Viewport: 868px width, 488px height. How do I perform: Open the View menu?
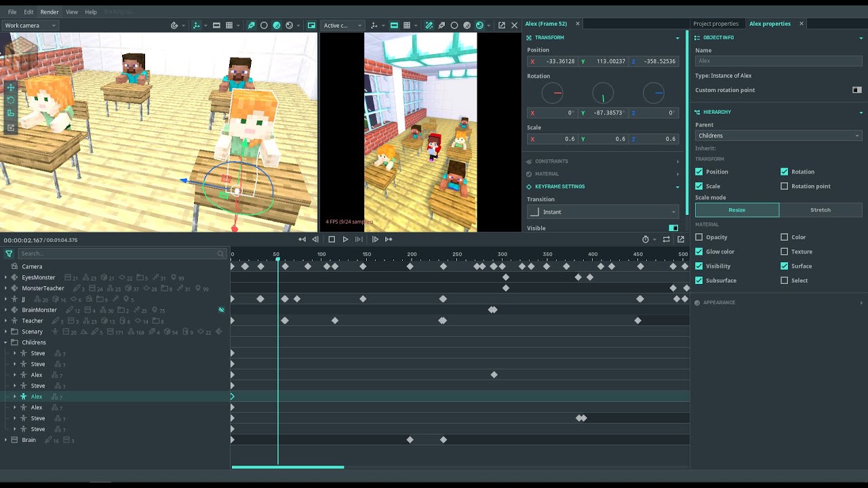[72, 12]
